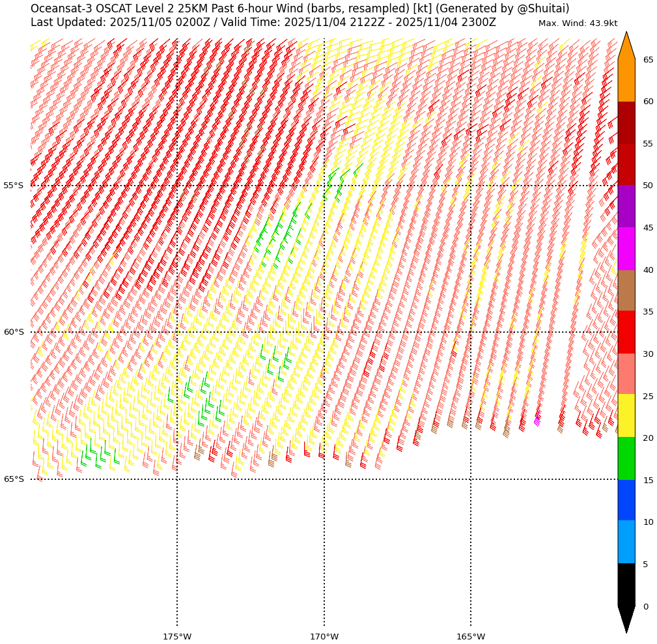Click the purple 45-50 kt colorbar segment
Screen dimensions: 657x644
pyautogui.click(x=626, y=206)
